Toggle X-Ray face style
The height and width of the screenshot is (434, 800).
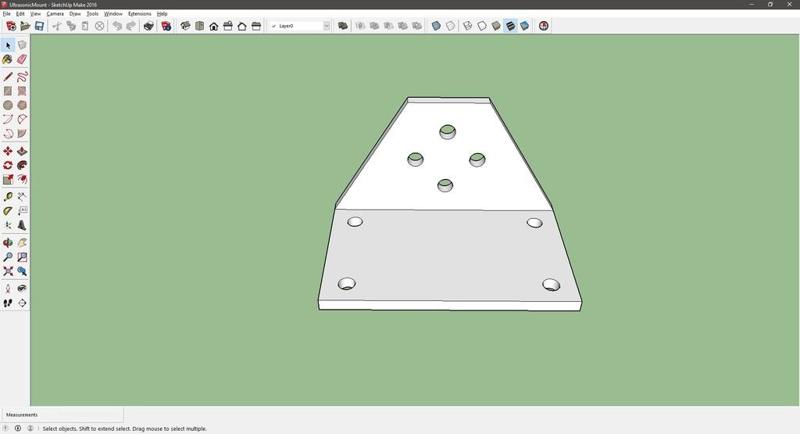point(436,25)
